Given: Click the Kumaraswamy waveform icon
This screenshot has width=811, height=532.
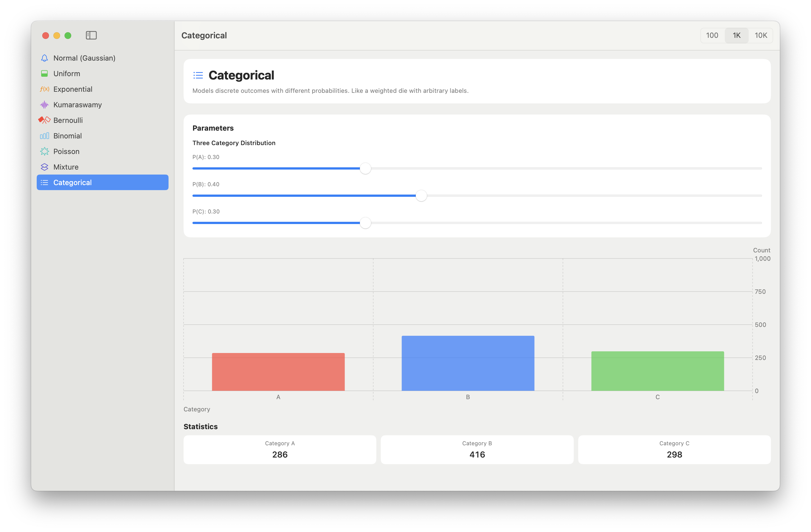Looking at the screenshot, I should (44, 105).
